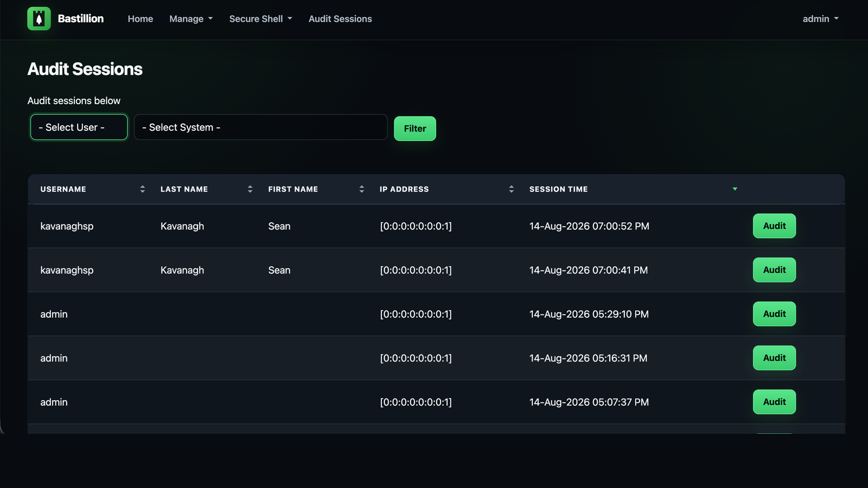Click the Bastillion castle logo icon
Screen dimensions: 868x488
pyautogui.click(x=39, y=18)
